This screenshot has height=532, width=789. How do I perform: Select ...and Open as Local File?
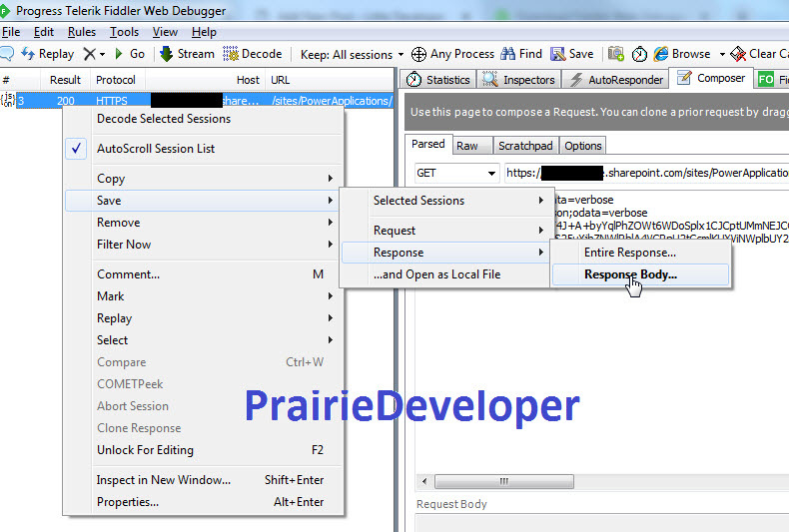[x=444, y=274]
